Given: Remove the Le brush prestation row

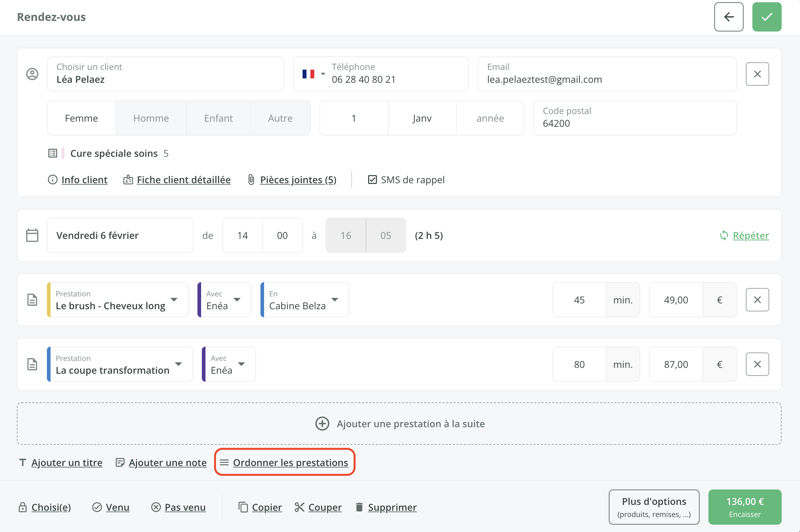Looking at the screenshot, I should (757, 300).
